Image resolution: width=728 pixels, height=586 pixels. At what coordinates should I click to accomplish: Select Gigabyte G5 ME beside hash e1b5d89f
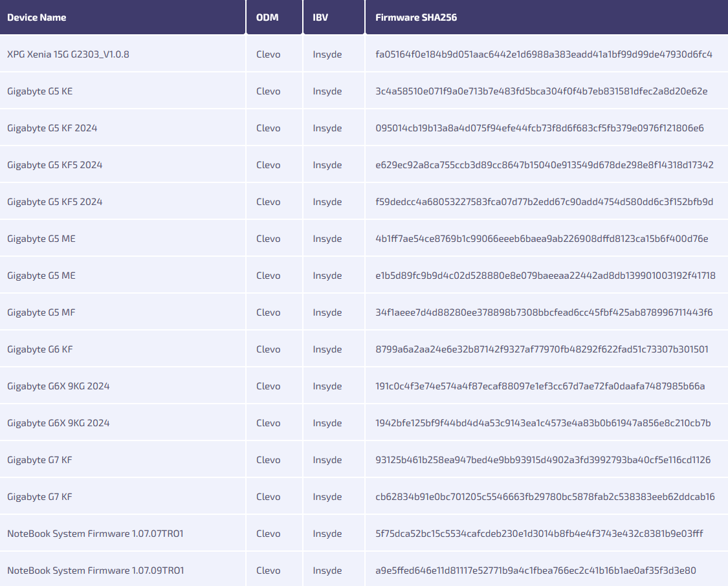click(41, 276)
